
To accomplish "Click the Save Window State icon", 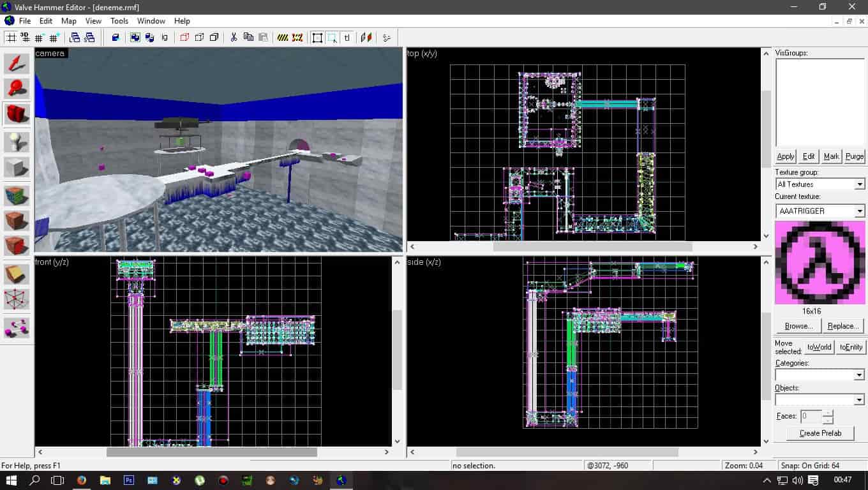I will click(x=89, y=38).
